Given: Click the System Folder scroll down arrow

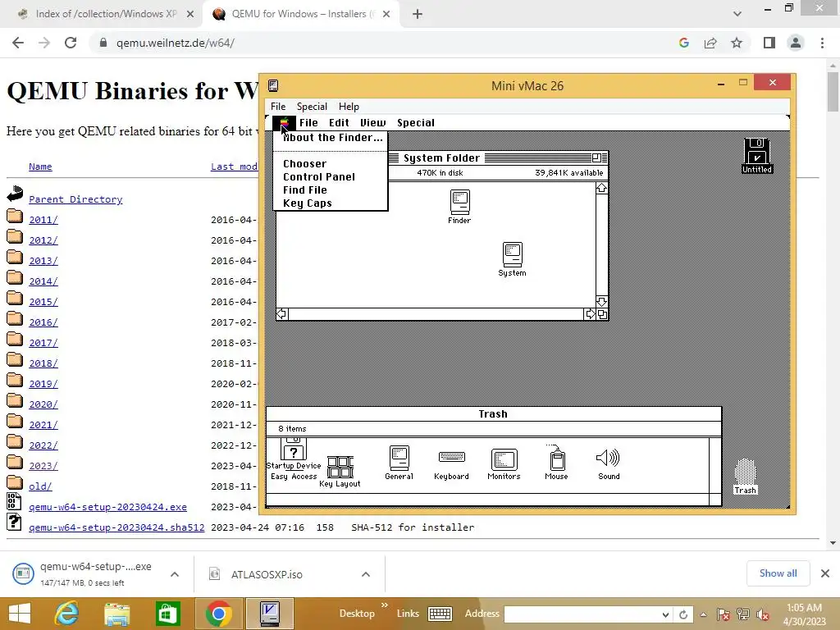Looking at the screenshot, I should click(601, 302).
